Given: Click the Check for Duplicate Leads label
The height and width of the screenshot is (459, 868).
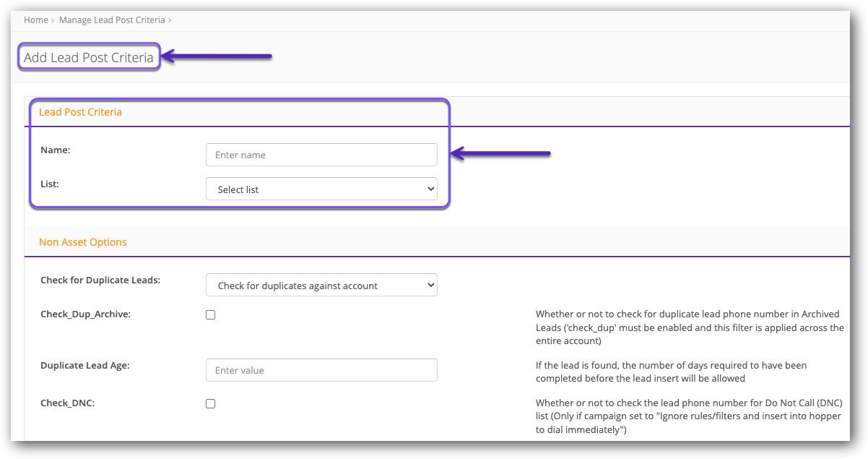Looking at the screenshot, I should (100, 280).
